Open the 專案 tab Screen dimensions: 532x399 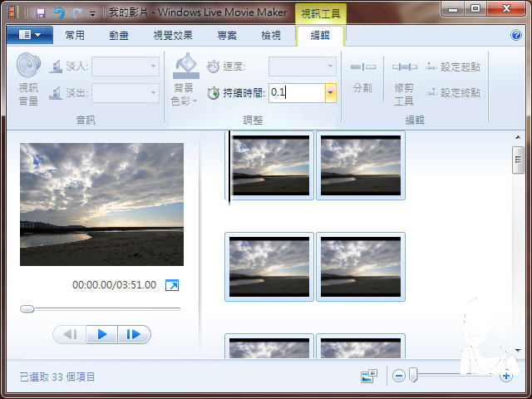227,35
